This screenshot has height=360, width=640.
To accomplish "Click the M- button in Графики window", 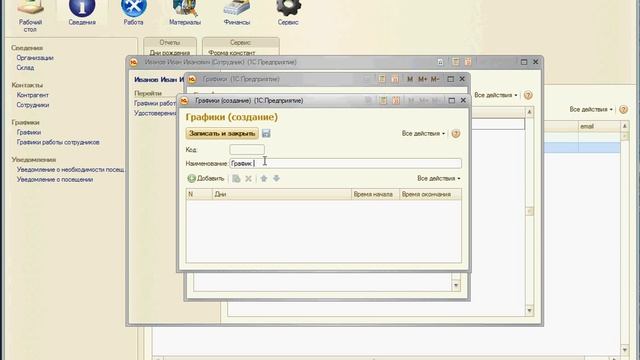I will (x=435, y=79).
